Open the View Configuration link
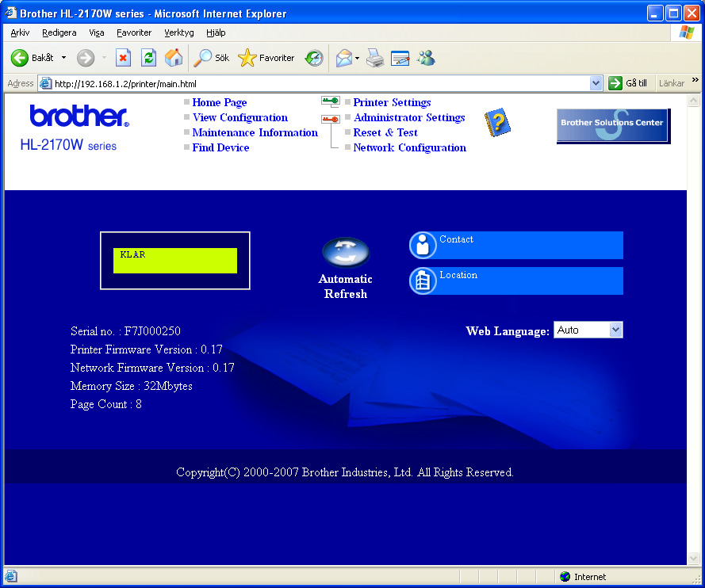The width and height of the screenshot is (705, 588). coord(240,118)
